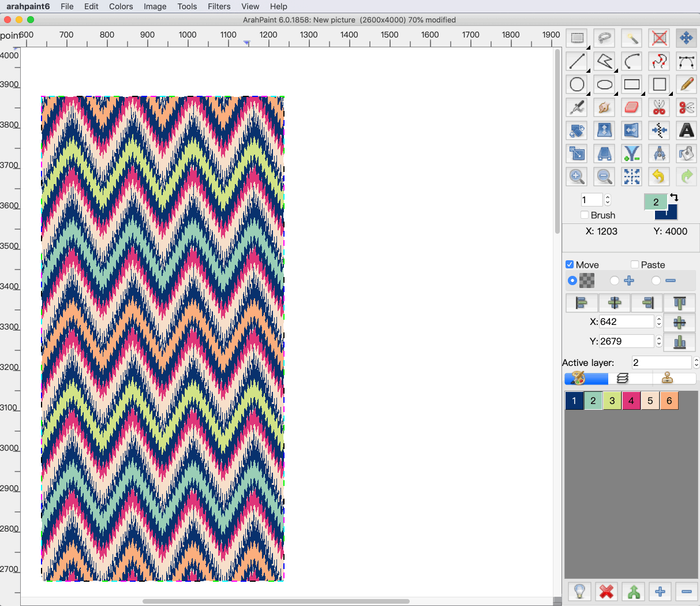Select the minus subtract mode radio button
The image size is (700, 606).
tap(656, 280)
